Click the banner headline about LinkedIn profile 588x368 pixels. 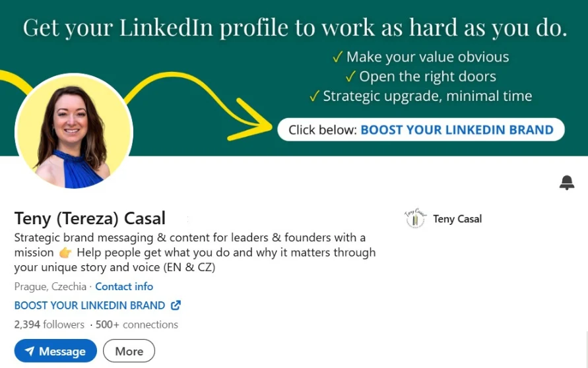tap(295, 28)
